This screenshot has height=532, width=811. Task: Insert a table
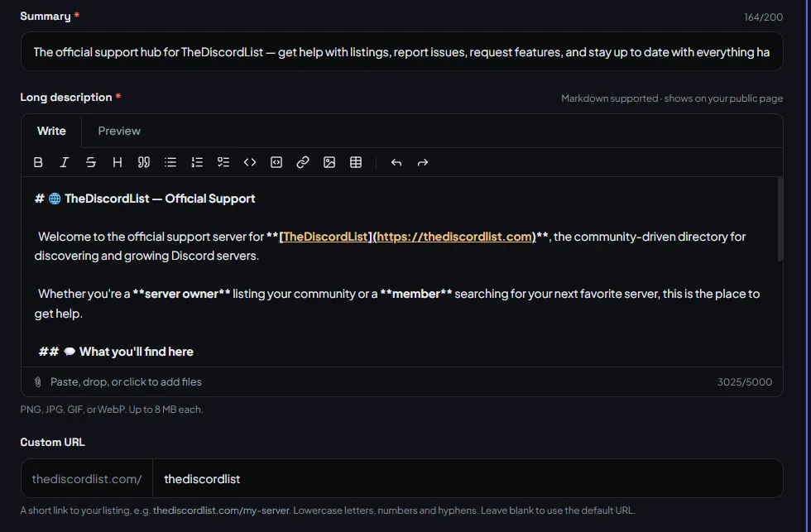tap(356, 162)
